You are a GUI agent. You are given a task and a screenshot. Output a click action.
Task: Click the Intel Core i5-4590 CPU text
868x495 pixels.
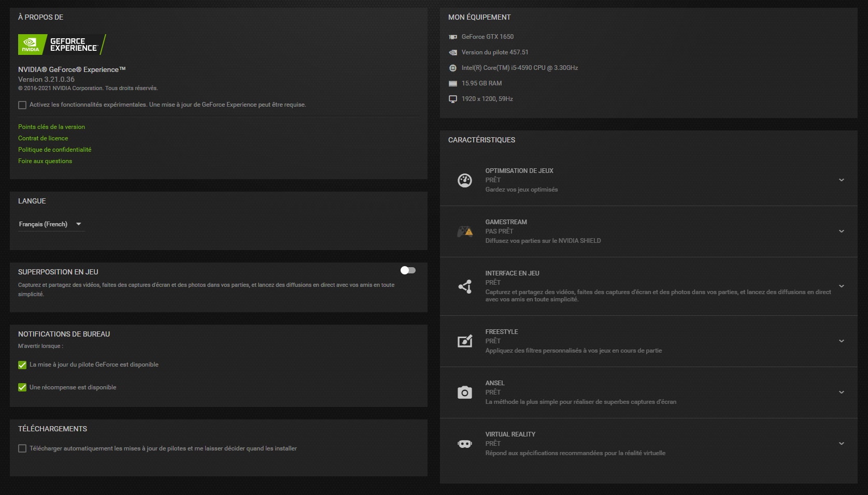520,68
